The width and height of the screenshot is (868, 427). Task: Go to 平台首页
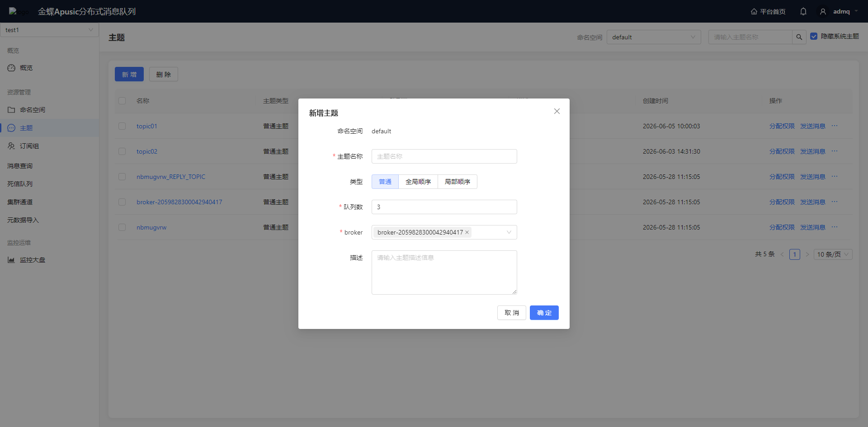coord(768,11)
